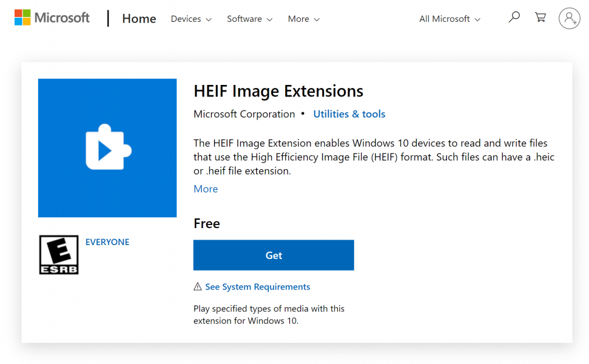
Task: Click Microsoft Corporation in the header
Action: [x=244, y=114]
